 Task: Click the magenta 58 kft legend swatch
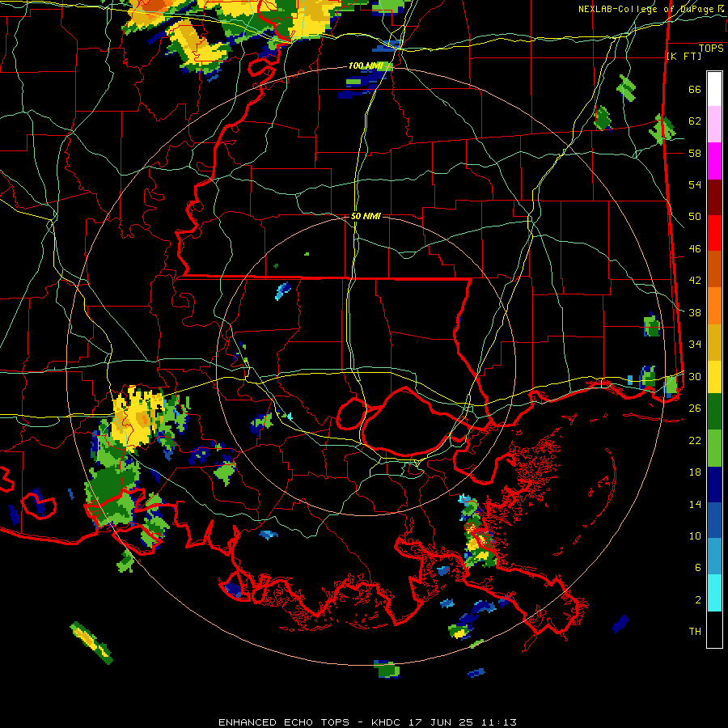(x=714, y=161)
